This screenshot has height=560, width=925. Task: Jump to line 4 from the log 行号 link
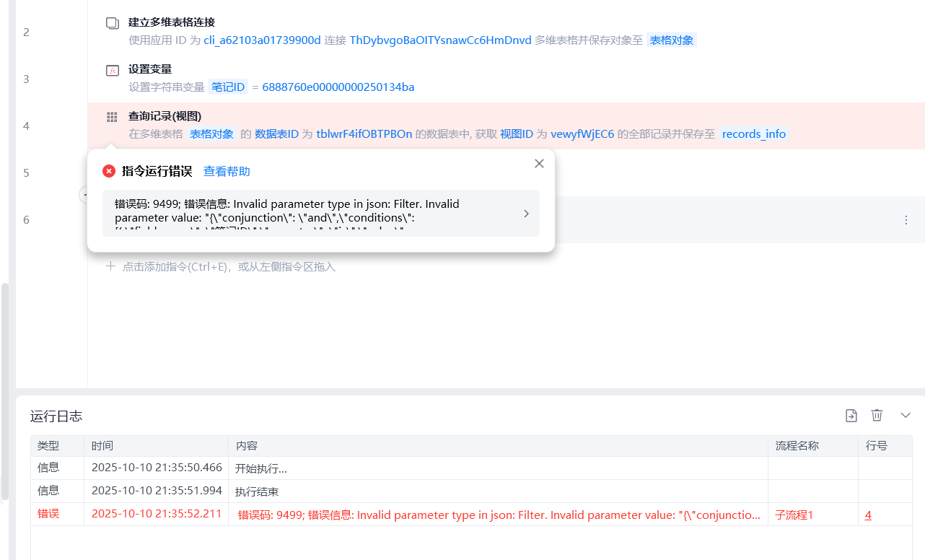pos(869,515)
